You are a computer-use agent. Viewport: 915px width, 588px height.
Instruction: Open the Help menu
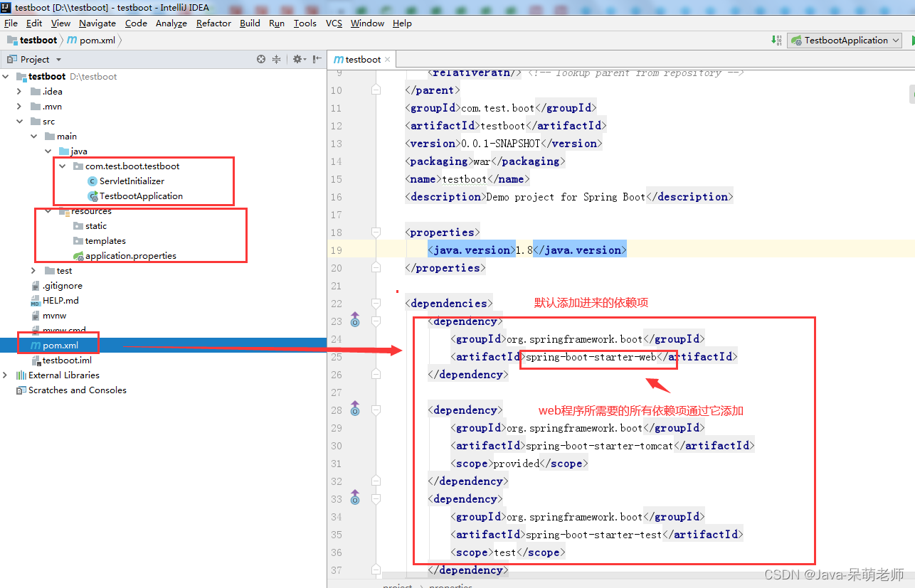pyautogui.click(x=402, y=23)
